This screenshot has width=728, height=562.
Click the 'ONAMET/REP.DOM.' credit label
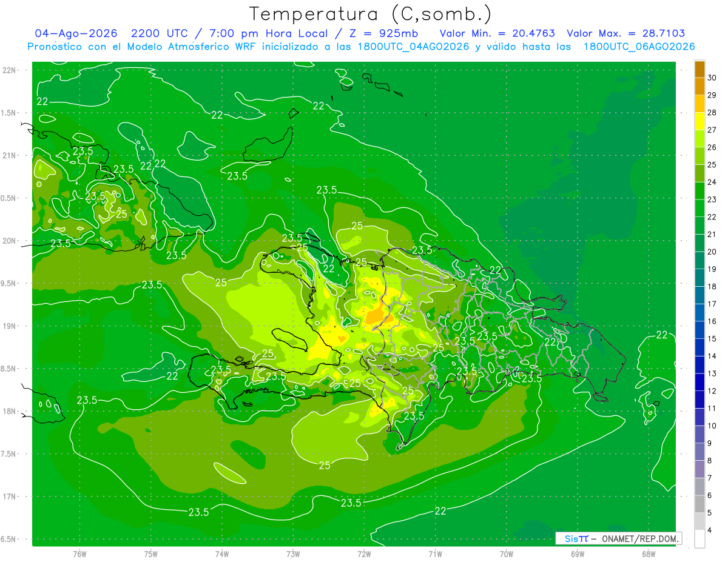pyautogui.click(x=639, y=538)
